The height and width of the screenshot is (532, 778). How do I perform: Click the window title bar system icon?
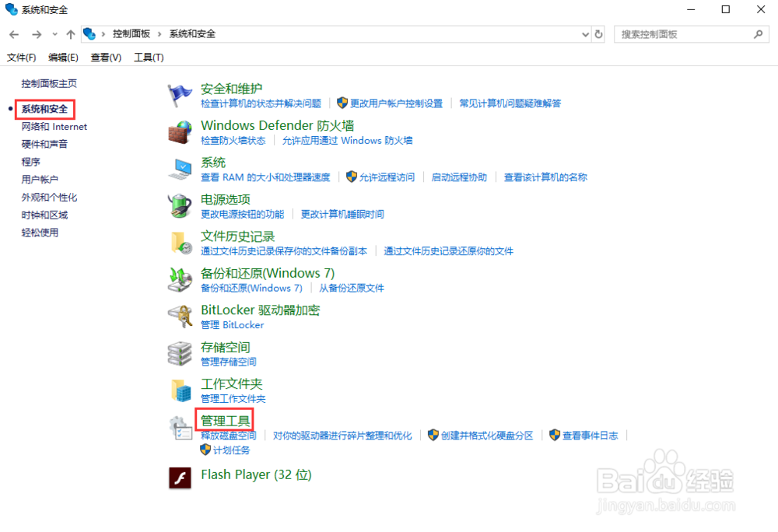[x=11, y=9]
